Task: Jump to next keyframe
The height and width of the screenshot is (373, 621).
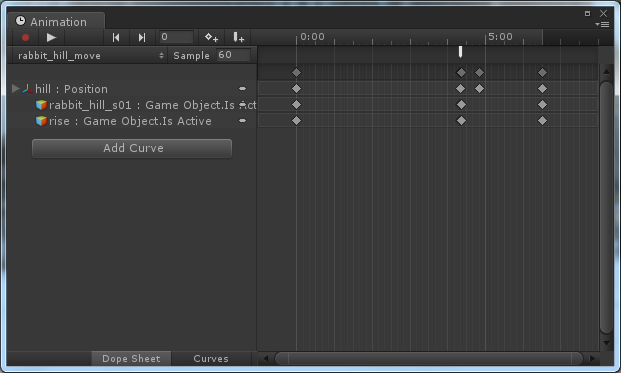Action: 141,38
